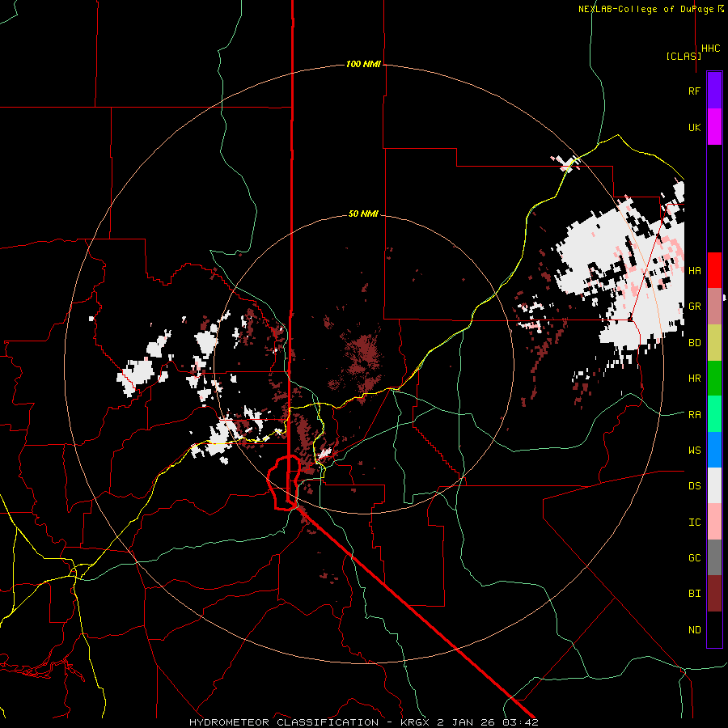Click the RF purple legend color block
Image resolution: width=728 pixels, height=728 pixels.
pyautogui.click(x=714, y=91)
